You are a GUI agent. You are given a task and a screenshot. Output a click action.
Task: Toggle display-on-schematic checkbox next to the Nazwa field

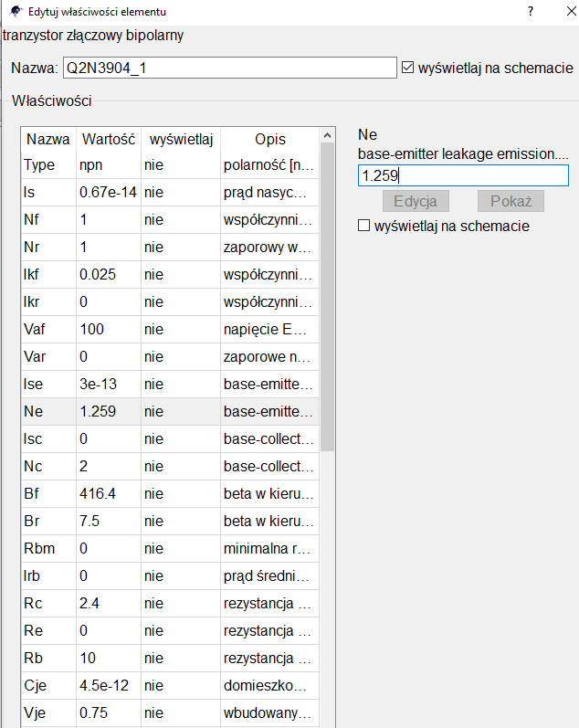click(408, 68)
